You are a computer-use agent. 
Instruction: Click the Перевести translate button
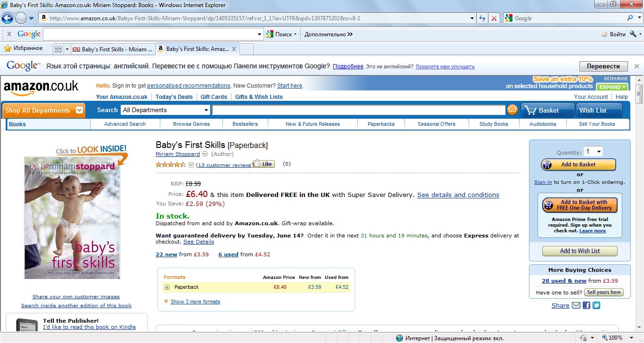603,66
